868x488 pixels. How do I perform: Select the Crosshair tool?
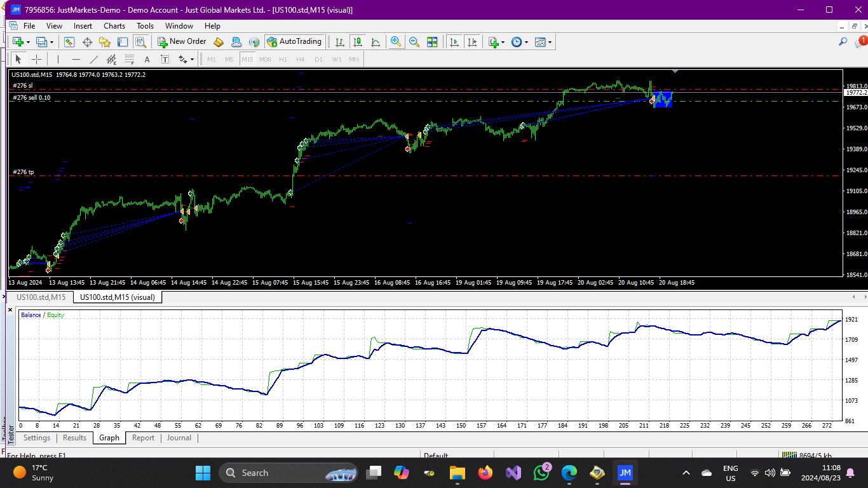pyautogui.click(x=36, y=59)
